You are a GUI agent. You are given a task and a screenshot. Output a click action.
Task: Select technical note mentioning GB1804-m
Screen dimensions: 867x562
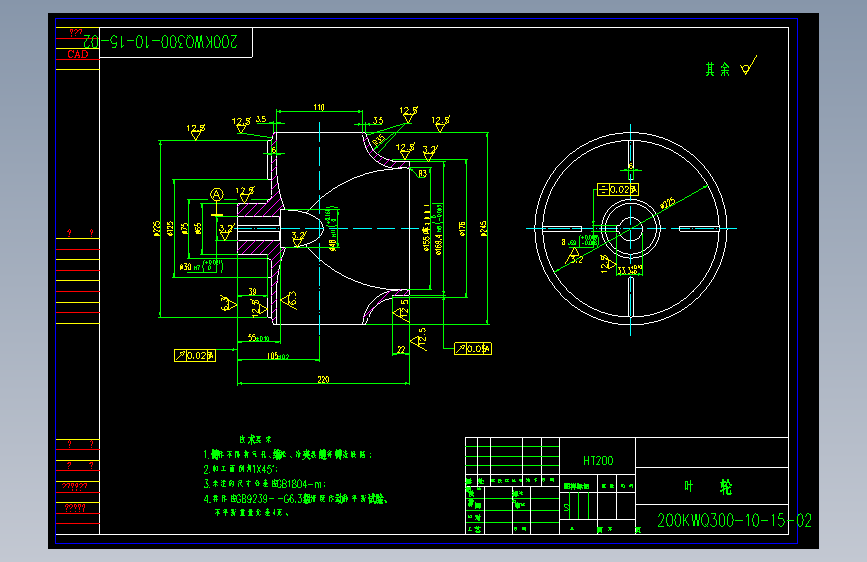265,484
